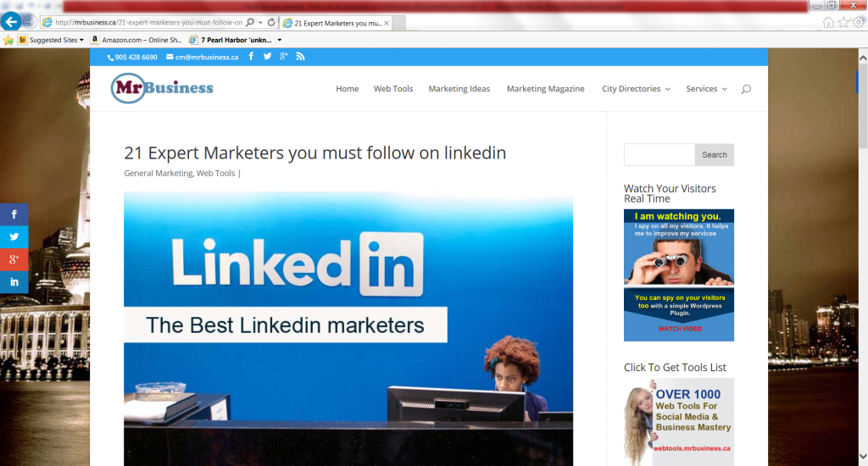Click the mrbusiness.ca URL address field

click(x=148, y=23)
